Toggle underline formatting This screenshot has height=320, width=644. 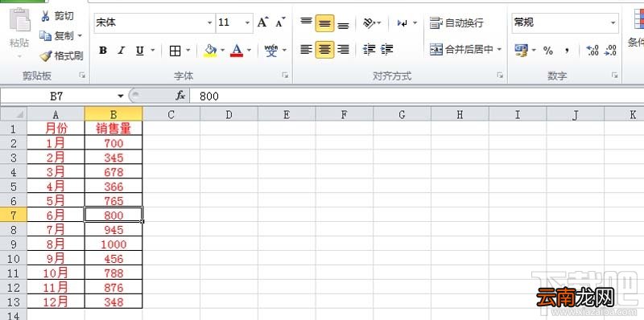point(139,51)
